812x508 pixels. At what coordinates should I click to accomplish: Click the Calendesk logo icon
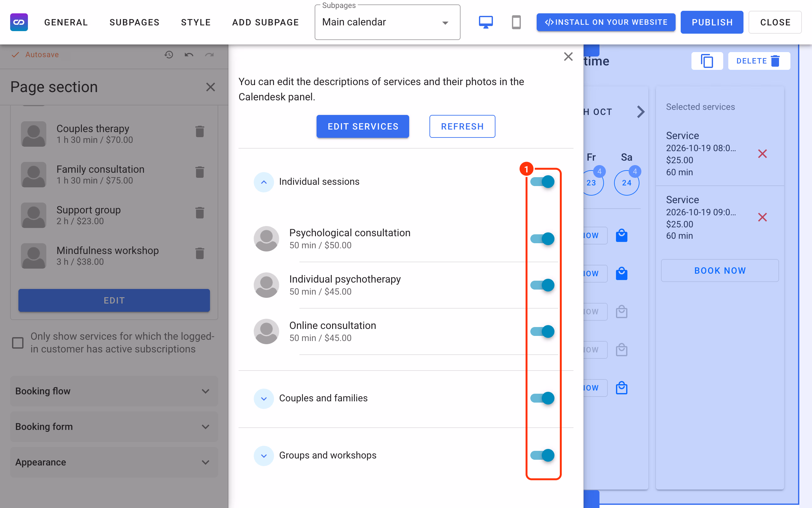(19, 22)
